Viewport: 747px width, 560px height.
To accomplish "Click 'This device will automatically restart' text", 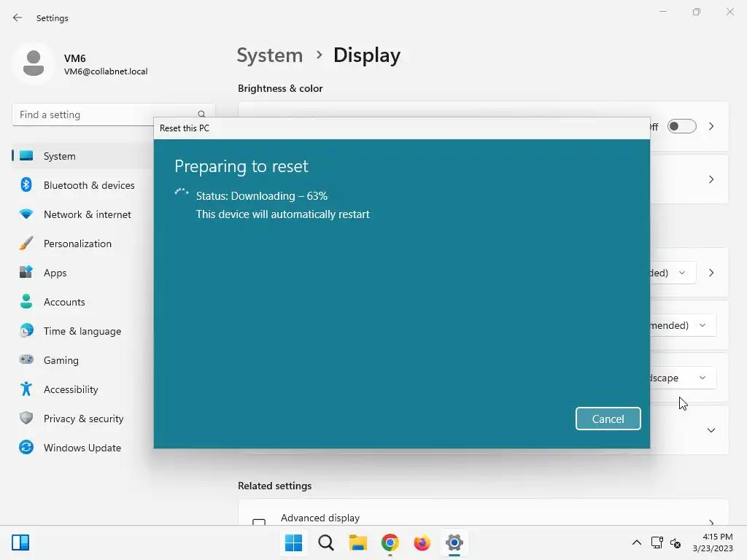I will (x=282, y=214).
